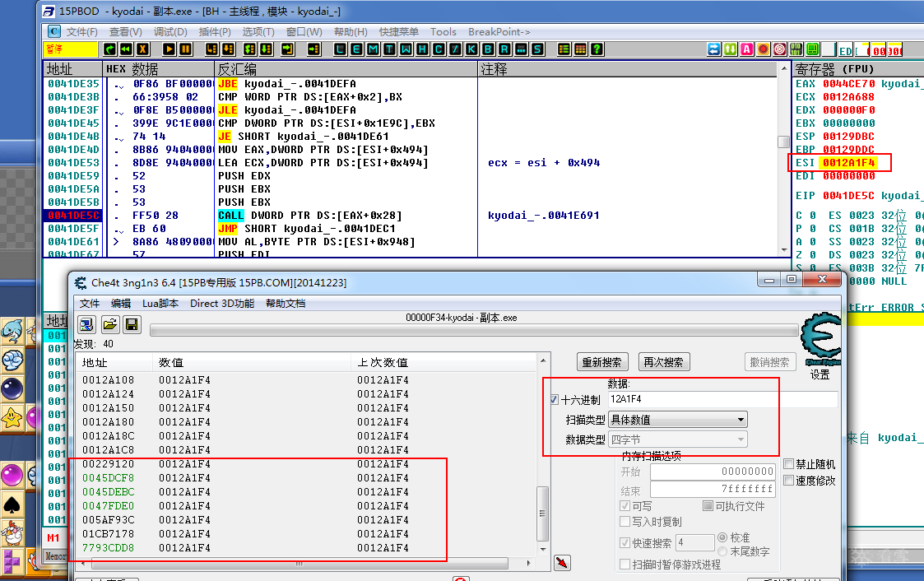Click the Execute till return icon
This screenshot has width=924, height=581.
pyautogui.click(x=288, y=49)
